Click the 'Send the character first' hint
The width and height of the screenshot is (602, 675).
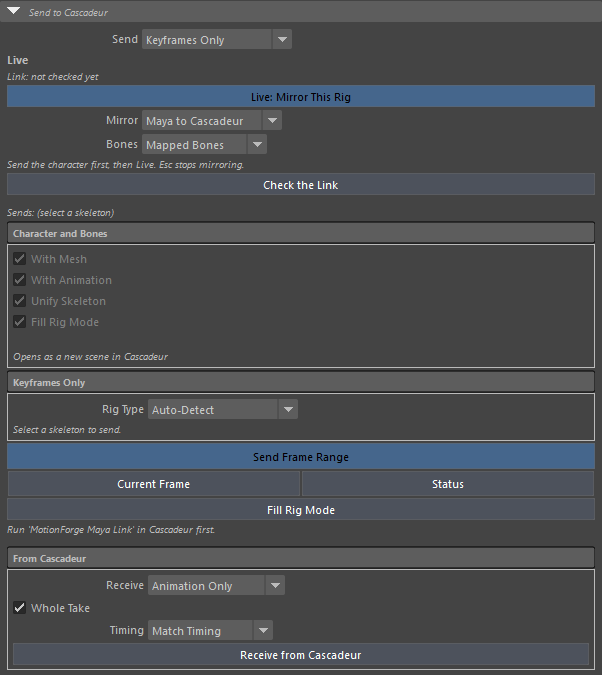(x=125, y=164)
